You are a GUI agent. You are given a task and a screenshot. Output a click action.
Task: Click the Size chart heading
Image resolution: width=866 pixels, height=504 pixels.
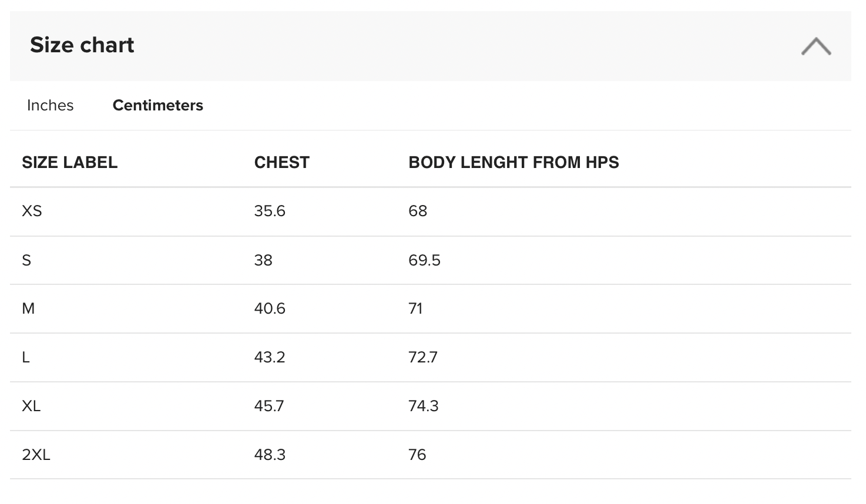pyautogui.click(x=82, y=45)
